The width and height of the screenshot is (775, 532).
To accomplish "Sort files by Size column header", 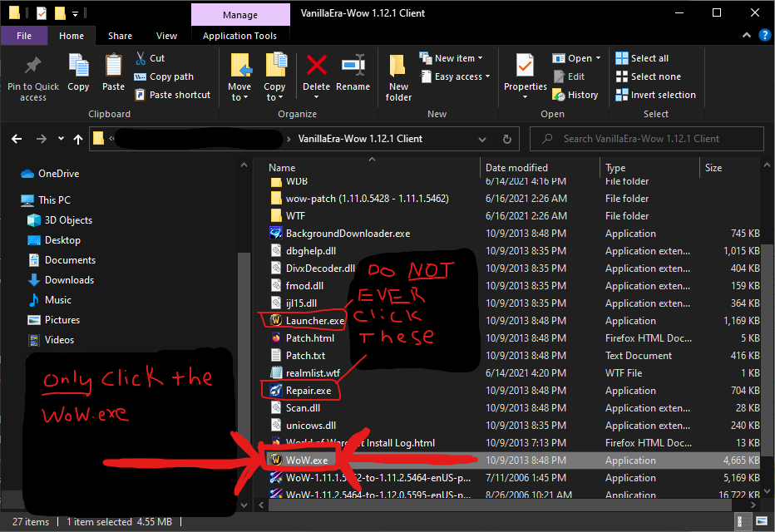I will pos(731,168).
